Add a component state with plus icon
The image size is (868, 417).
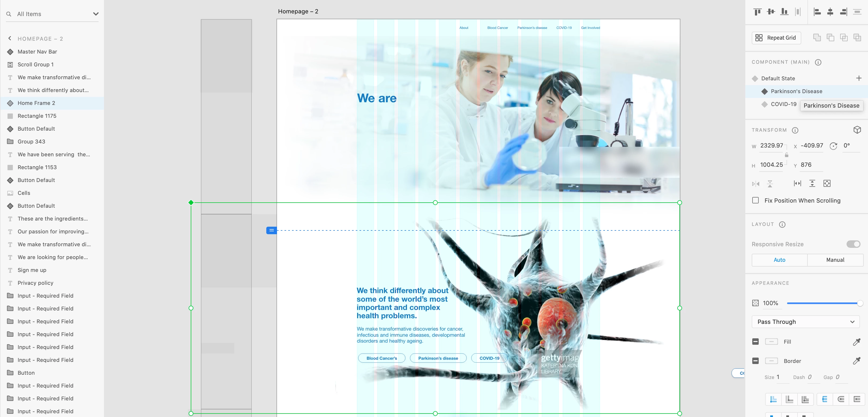[859, 78]
